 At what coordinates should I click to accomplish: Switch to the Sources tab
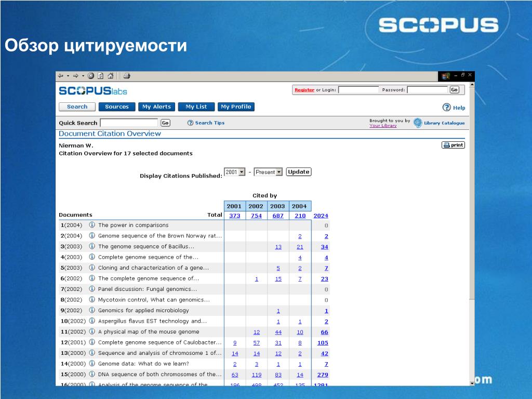117,107
